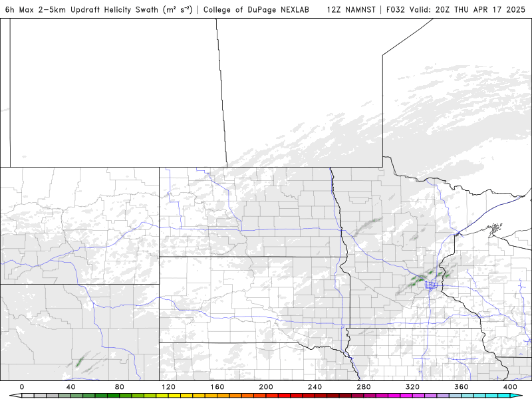Click the 'Valid: 20Z THU APR 17 2025' text
This screenshot has width=532, height=399.
coord(467,9)
